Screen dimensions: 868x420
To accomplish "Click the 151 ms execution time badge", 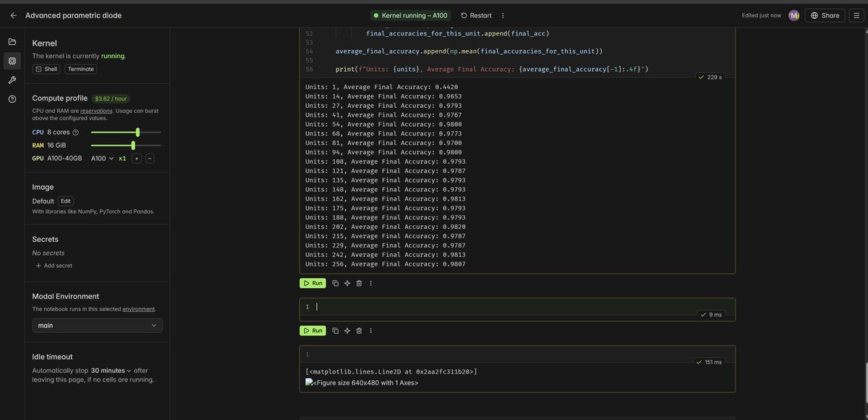I will click(x=709, y=362).
